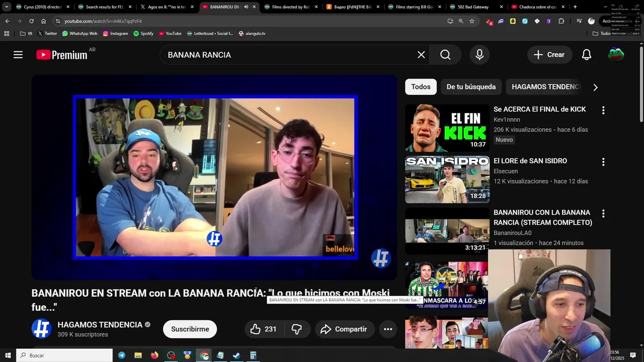Switch to Chadoca sobre el tab

tap(537, 7)
